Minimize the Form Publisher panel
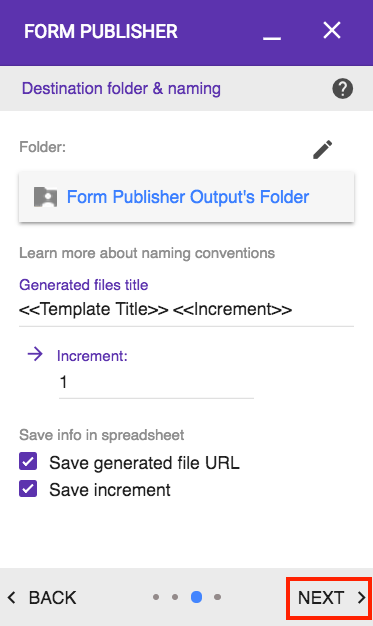 pyautogui.click(x=272, y=38)
